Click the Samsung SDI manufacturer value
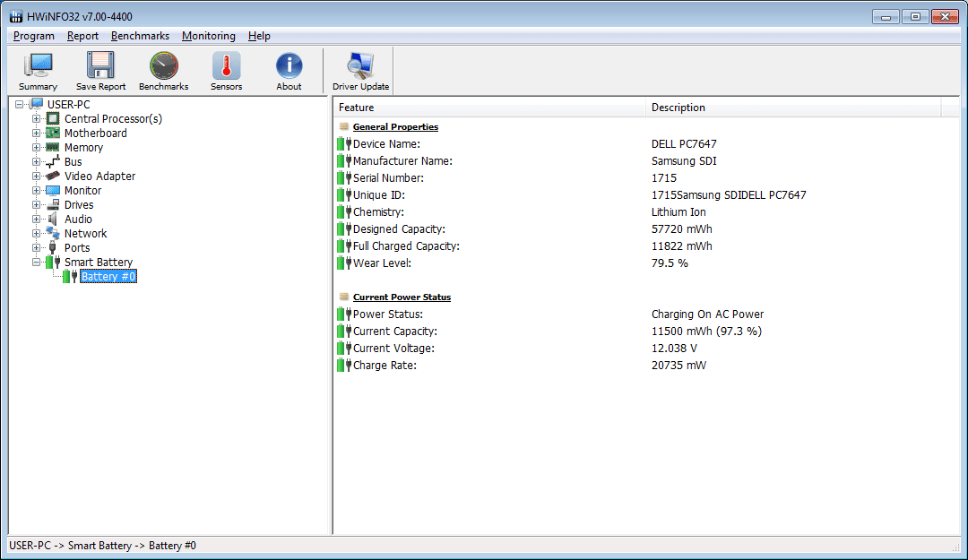968x560 pixels. coord(683,161)
